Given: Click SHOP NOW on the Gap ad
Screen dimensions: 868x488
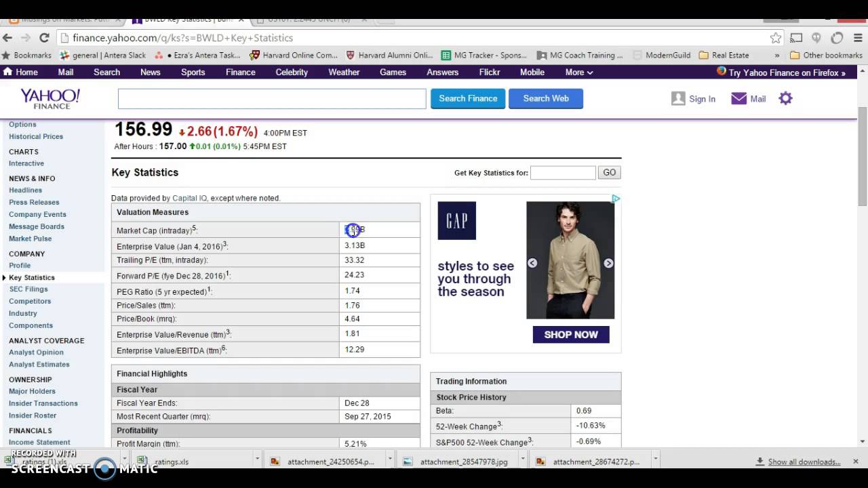Looking at the screenshot, I should click(571, 334).
